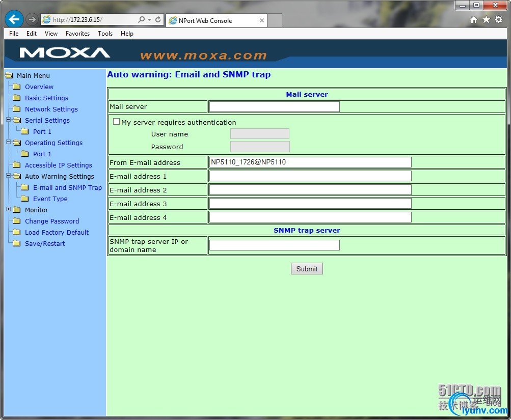Image resolution: width=511 pixels, height=420 pixels.
Task: Click the www.moxa.com banner text
Action: pyautogui.click(x=203, y=55)
